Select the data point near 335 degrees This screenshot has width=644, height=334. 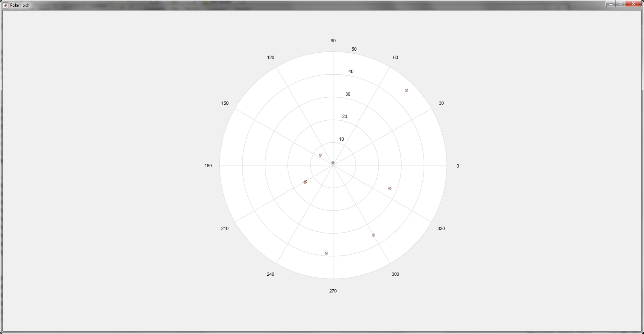[x=390, y=189]
